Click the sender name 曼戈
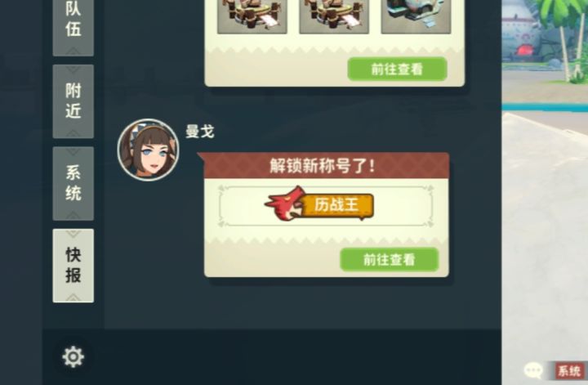The width and height of the screenshot is (588, 385). [200, 132]
